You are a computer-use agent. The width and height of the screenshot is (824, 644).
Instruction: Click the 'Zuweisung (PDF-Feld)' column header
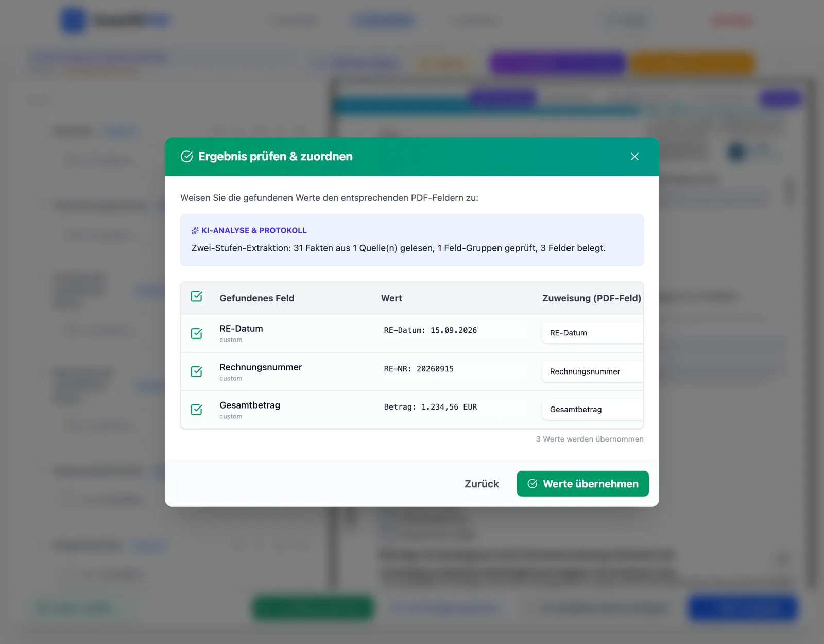[592, 298]
